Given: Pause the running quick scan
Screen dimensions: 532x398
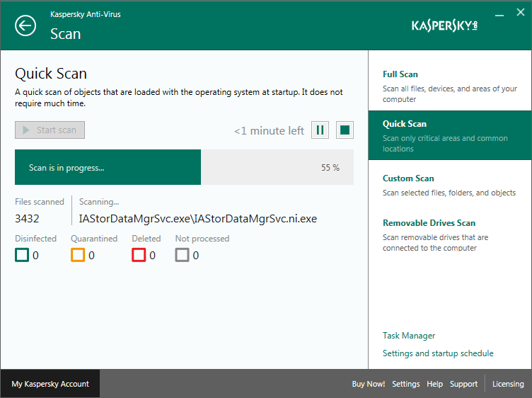Looking at the screenshot, I should click(x=320, y=130).
